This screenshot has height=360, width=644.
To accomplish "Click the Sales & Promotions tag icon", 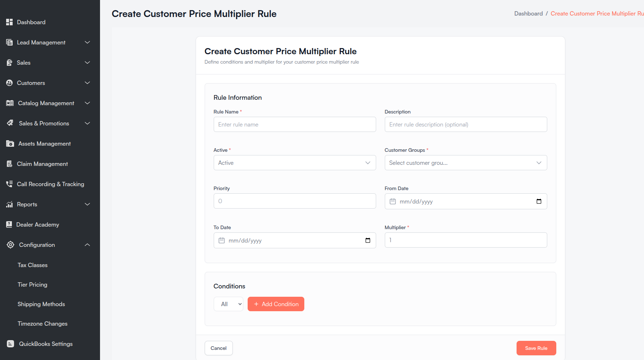I will [x=10, y=123].
